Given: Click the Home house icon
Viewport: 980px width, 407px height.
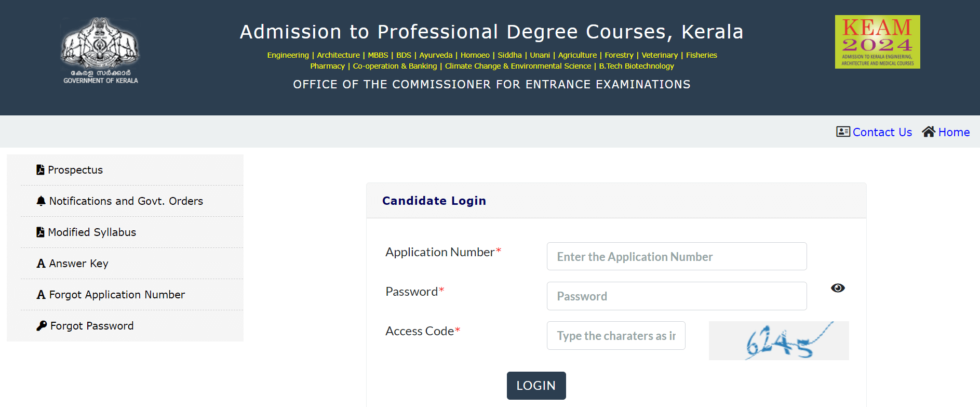Looking at the screenshot, I should point(929,132).
